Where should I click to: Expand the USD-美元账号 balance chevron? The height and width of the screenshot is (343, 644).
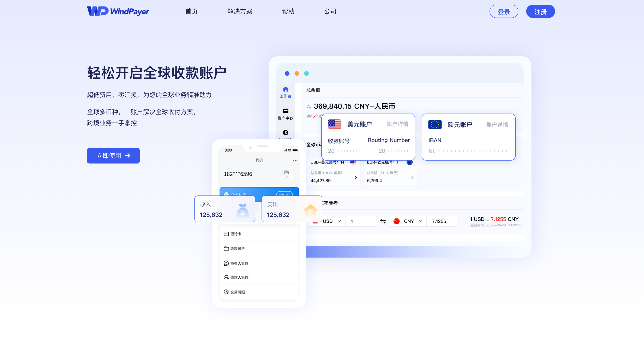356,177
